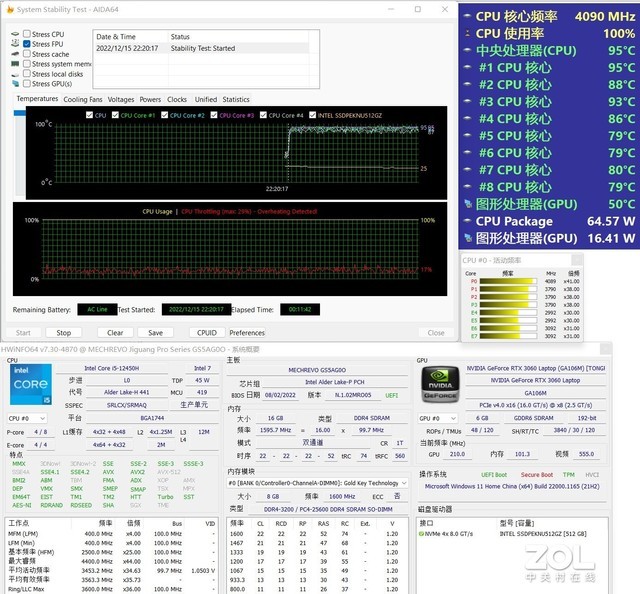This screenshot has width=640, height=594.
Task: Toggle the CPU Core #1 graph checkbox
Action: pyautogui.click(x=115, y=115)
